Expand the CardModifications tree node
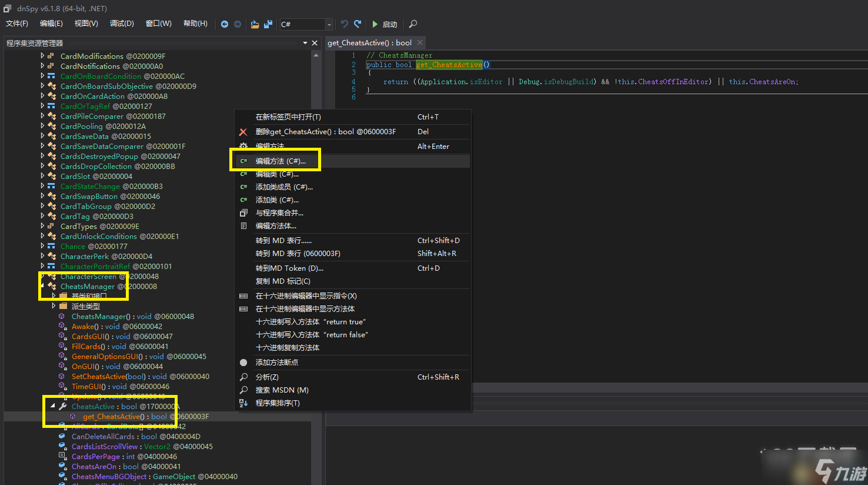Viewport: 868px width, 485px height. pos(42,56)
